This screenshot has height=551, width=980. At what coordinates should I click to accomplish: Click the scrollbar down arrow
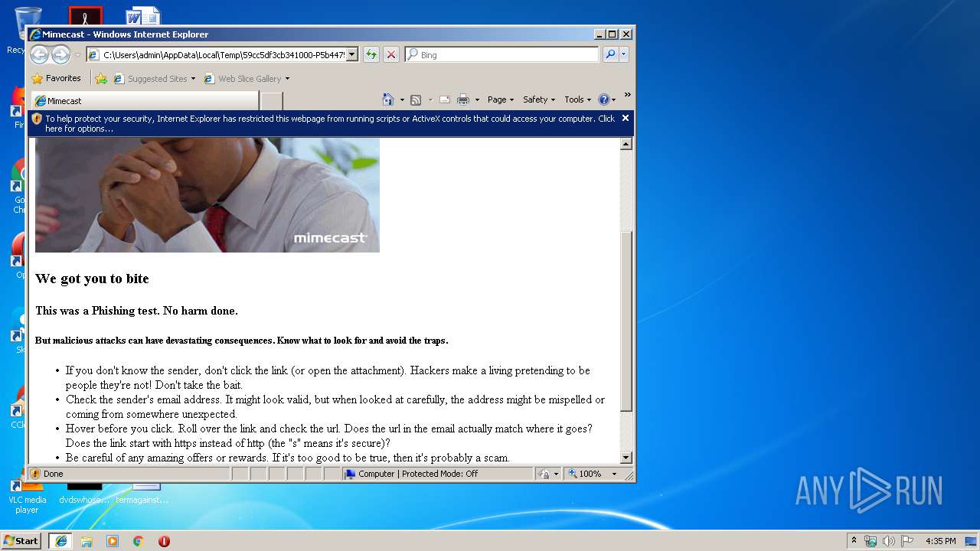tap(626, 458)
